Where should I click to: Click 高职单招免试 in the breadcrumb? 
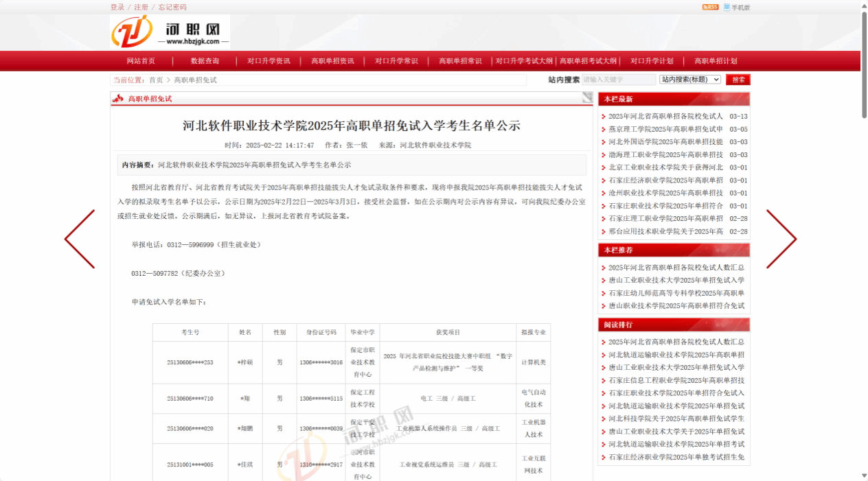click(x=195, y=80)
